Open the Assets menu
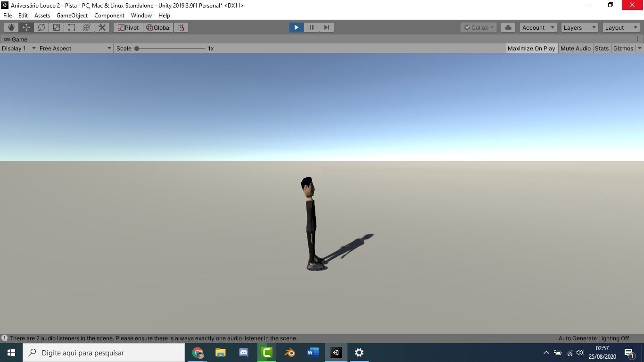 (x=42, y=15)
